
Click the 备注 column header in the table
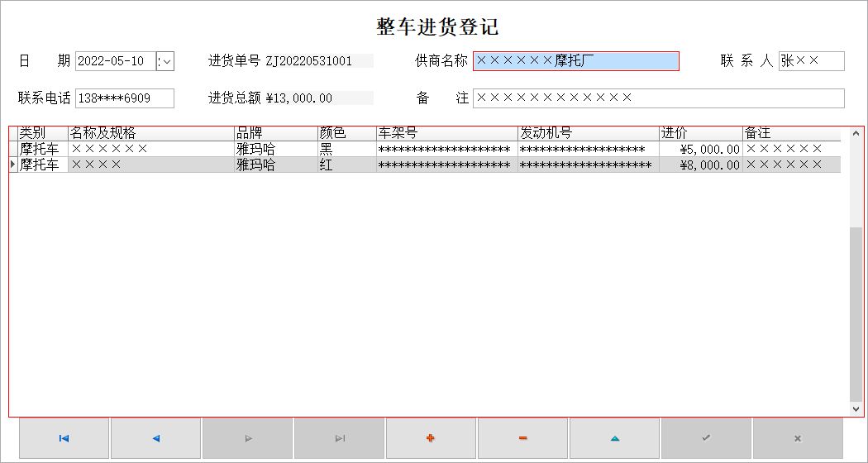[792, 133]
